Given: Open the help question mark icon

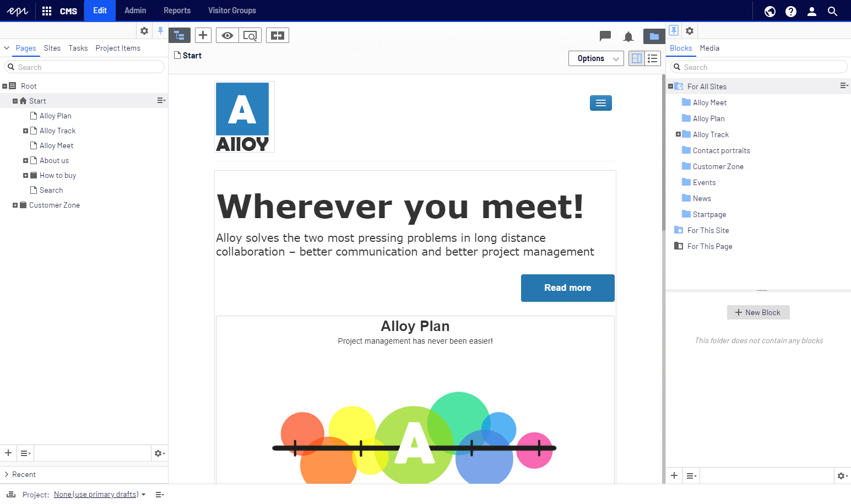Looking at the screenshot, I should click(791, 11).
